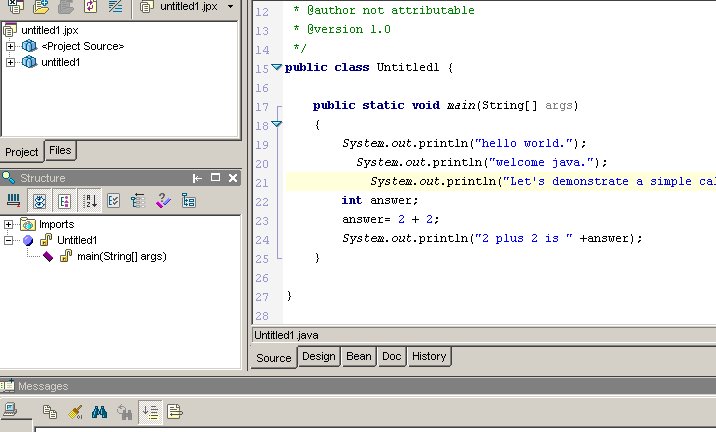The image size is (716, 432).
Task: Select Imports folder in structure tree
Action: (56, 224)
